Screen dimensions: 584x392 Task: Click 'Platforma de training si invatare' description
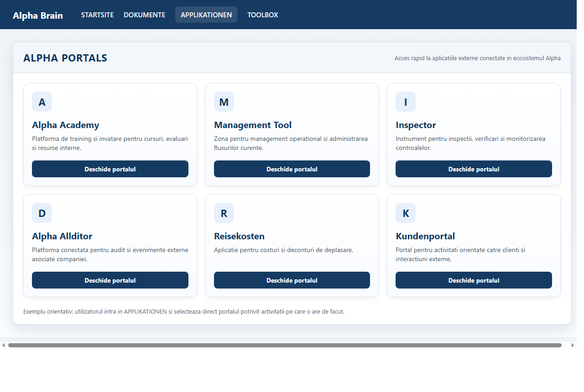pos(110,143)
